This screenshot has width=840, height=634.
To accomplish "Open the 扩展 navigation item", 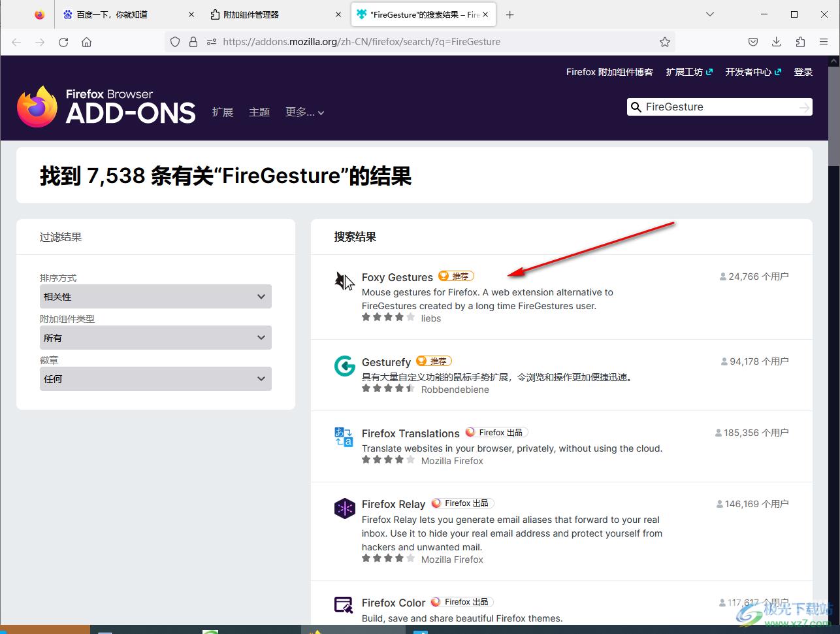I will click(x=223, y=112).
